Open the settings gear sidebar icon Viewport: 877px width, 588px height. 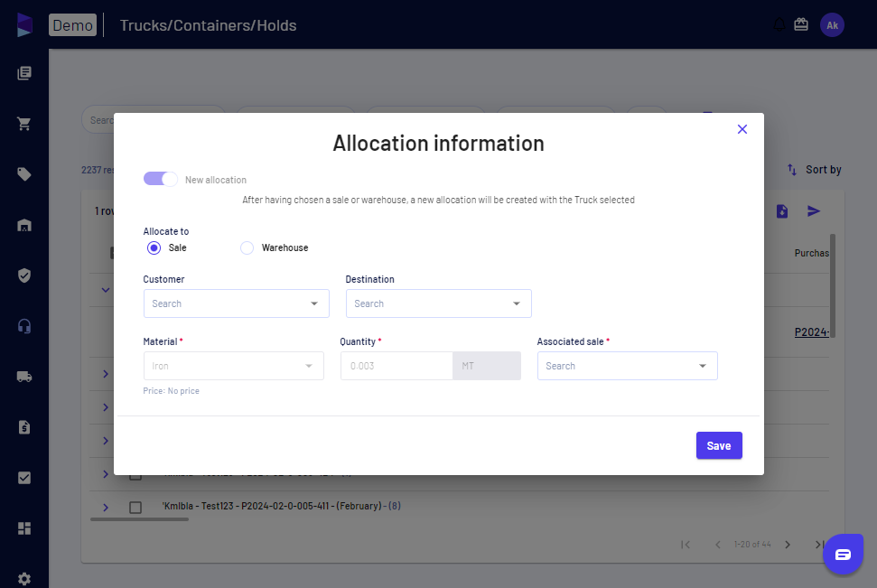24,579
